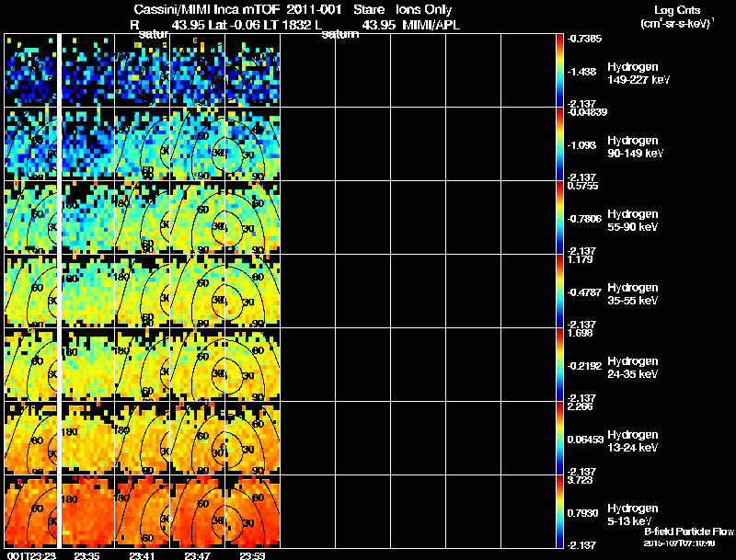Viewport: 736px width, 560px height.
Task: Click the '23:41' time axis label
Action: 143,555
